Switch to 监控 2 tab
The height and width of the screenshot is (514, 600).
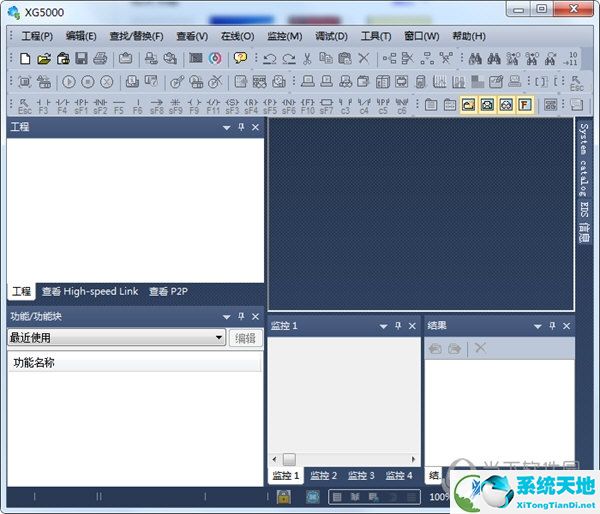pos(323,476)
